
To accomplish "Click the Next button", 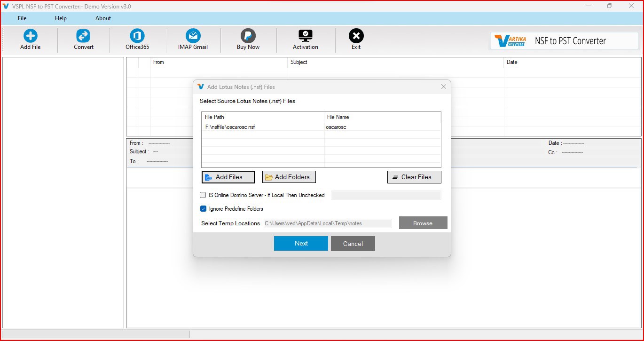I will pyautogui.click(x=300, y=243).
